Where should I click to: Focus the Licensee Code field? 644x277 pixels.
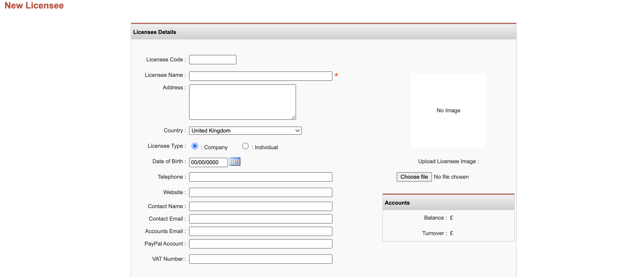(213, 60)
